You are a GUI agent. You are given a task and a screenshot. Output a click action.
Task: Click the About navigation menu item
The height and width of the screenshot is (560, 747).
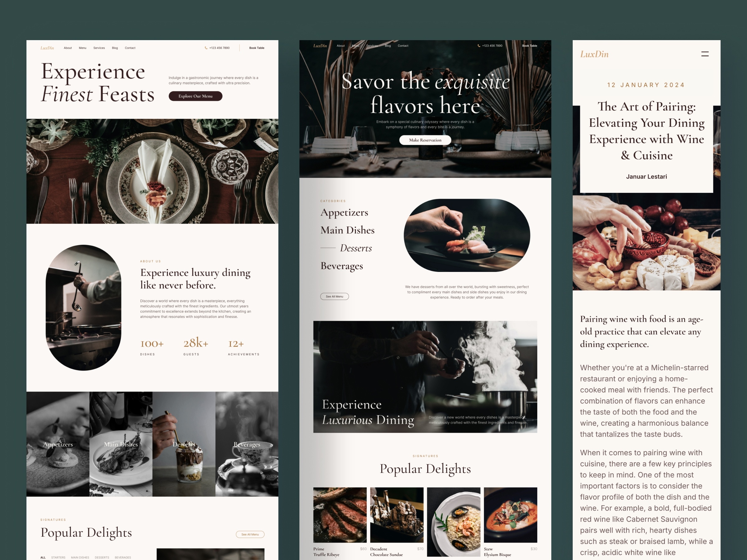tap(70, 48)
